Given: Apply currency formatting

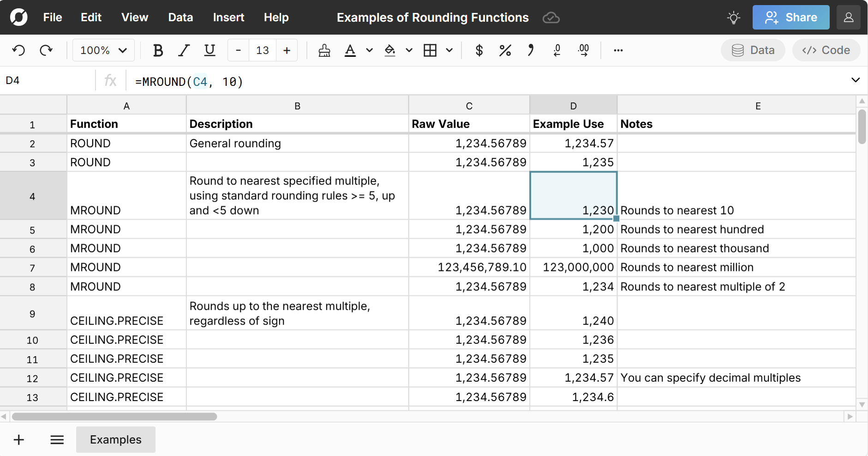Looking at the screenshot, I should coord(479,50).
